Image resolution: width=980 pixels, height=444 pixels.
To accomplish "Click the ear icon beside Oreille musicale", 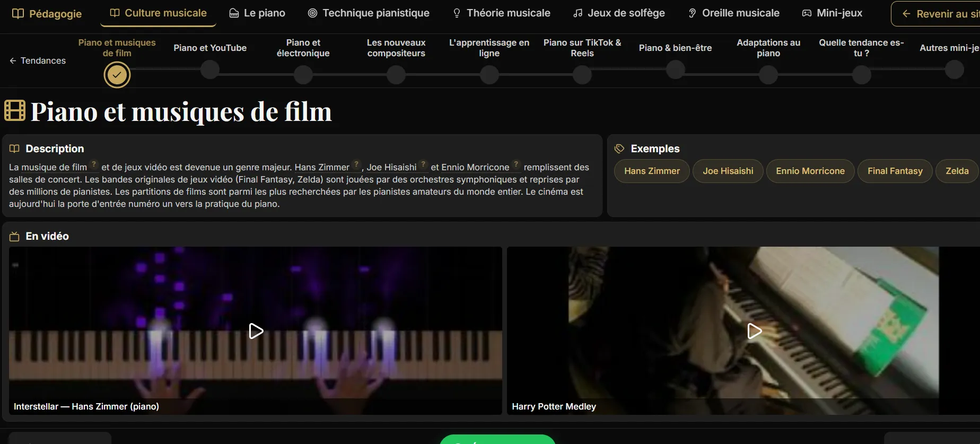I will (x=693, y=13).
